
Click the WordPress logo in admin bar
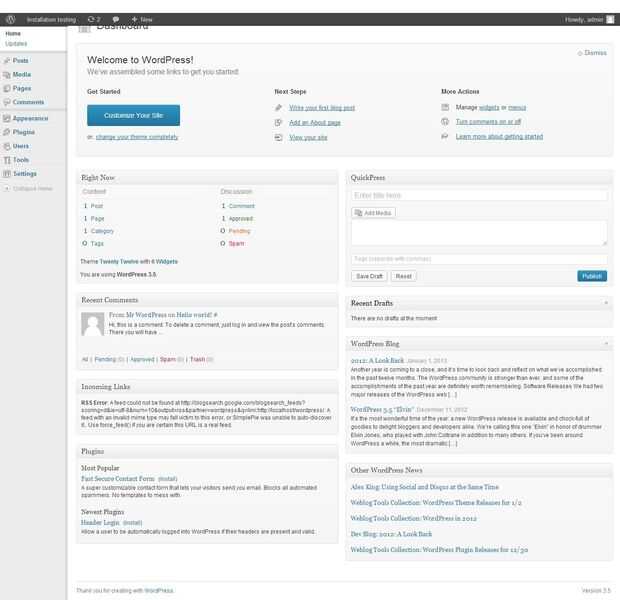pyautogui.click(x=11, y=19)
